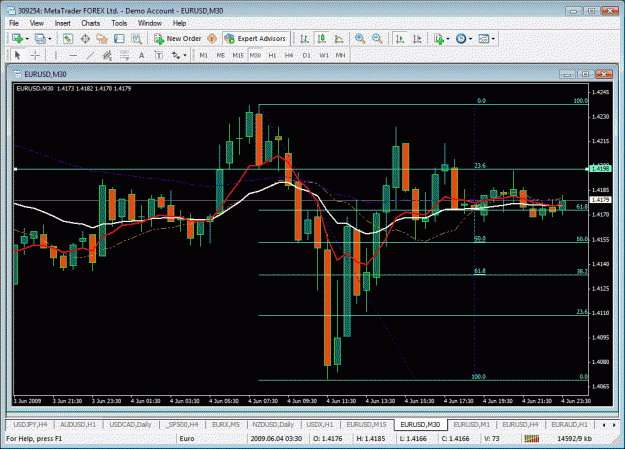Switch to the EURUSD,M1 chart tab

click(472, 425)
